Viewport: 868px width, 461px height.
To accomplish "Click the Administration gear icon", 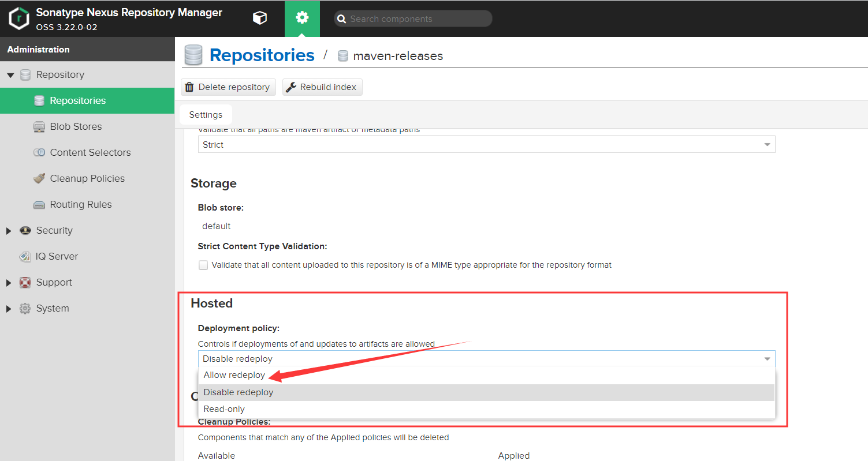I will 302,18.
